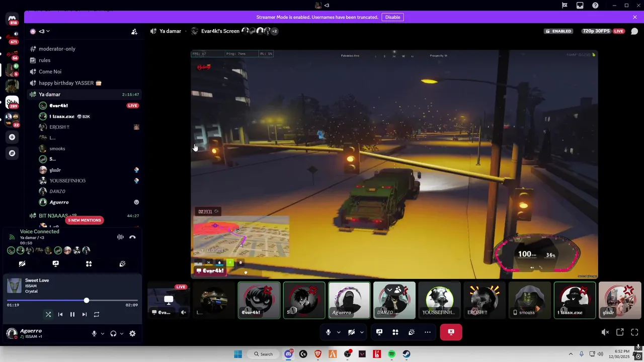The image size is (644, 362).
Task: Unmute Evar4k! stream tile speaker icon
Action: point(184,312)
